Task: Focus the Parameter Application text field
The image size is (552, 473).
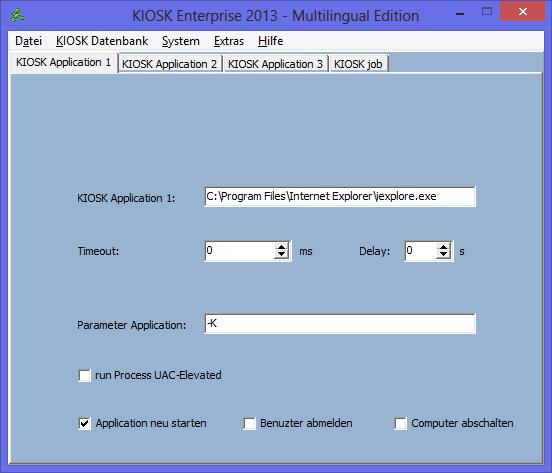Action: coord(340,324)
